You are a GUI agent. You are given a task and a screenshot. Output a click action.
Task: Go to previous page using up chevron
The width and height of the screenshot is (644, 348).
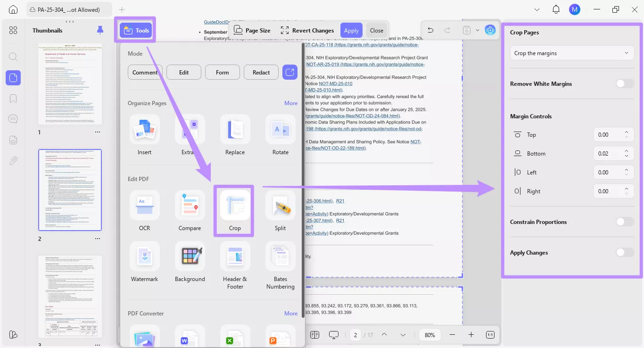click(x=384, y=335)
